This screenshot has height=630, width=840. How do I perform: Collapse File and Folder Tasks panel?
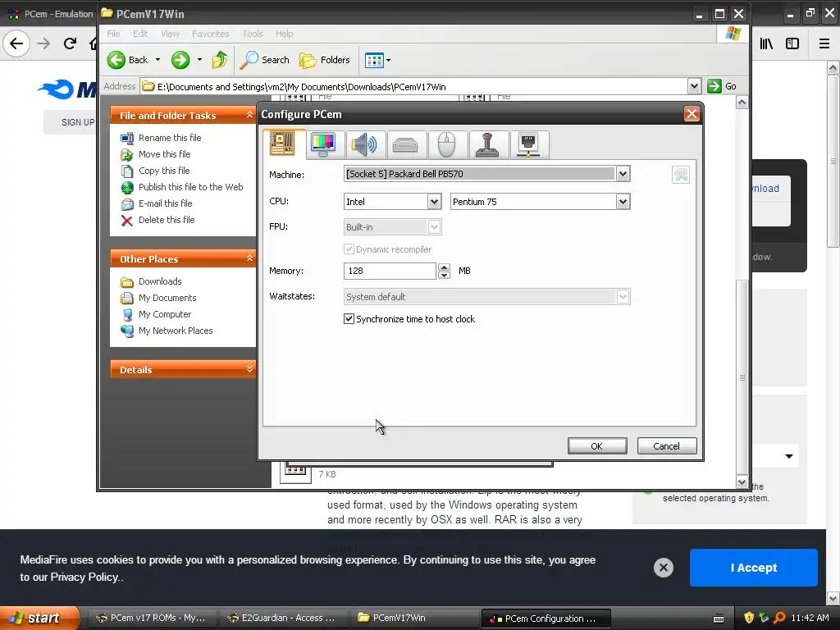249,115
